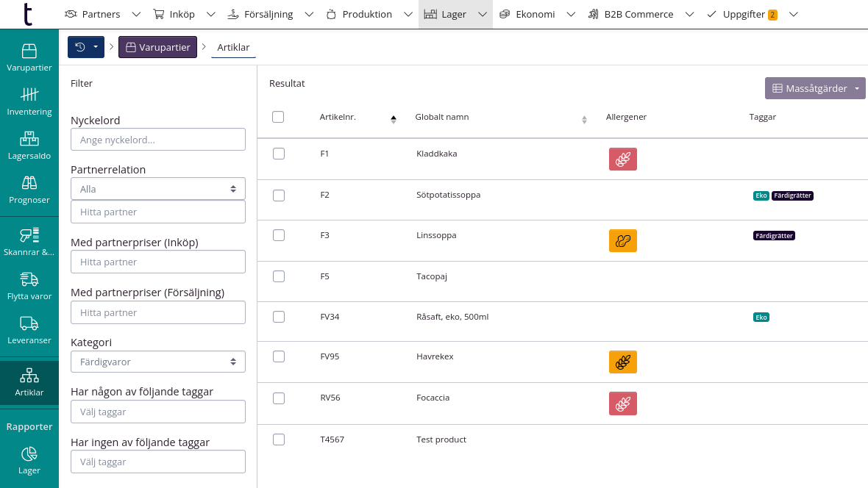Open the Kategori dropdown showing Färdigvaror
The height and width of the screenshot is (488, 868).
coord(157,362)
